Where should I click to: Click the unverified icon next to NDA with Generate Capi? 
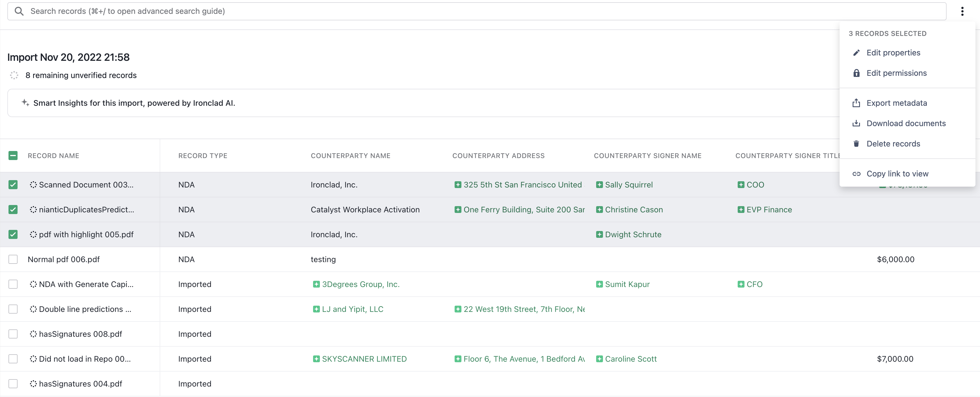[33, 284]
